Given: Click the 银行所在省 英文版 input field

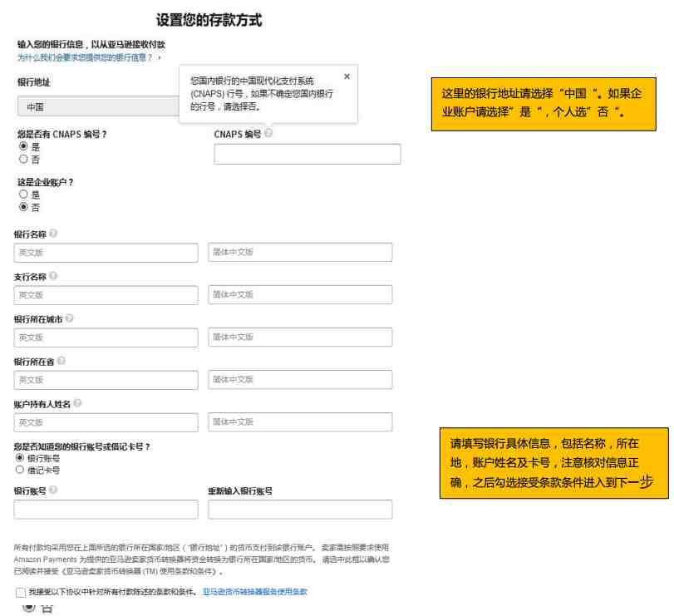Looking at the screenshot, I should (106, 381).
